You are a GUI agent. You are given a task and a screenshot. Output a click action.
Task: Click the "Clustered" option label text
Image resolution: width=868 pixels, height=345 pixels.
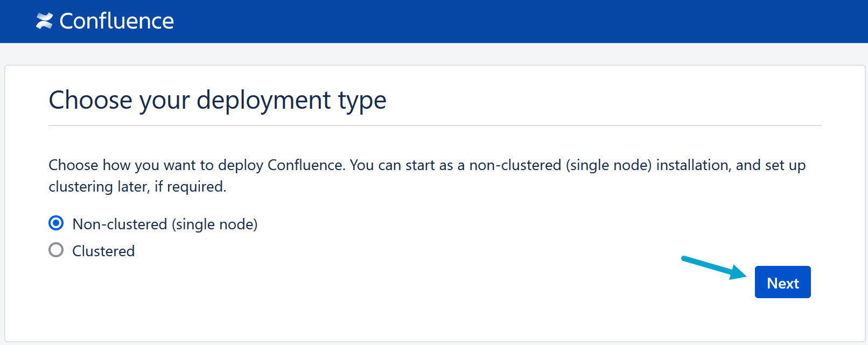click(x=103, y=251)
